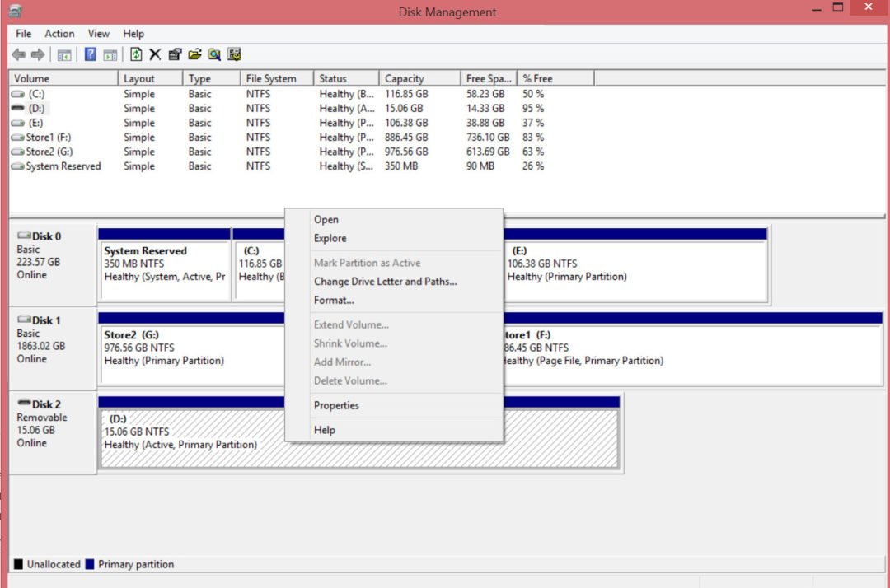
Task: Click the Properties toolbar icon
Action: coord(175,54)
